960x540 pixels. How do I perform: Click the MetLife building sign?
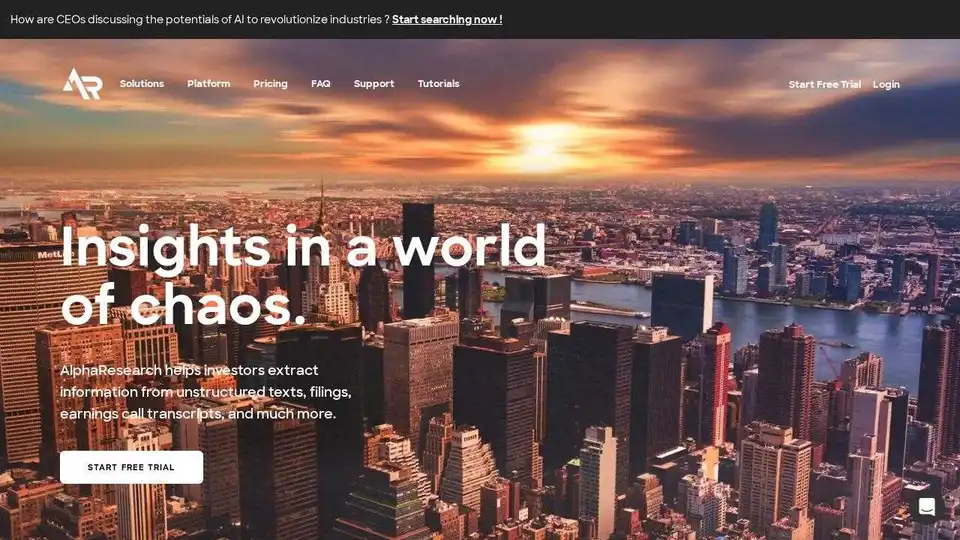51,254
